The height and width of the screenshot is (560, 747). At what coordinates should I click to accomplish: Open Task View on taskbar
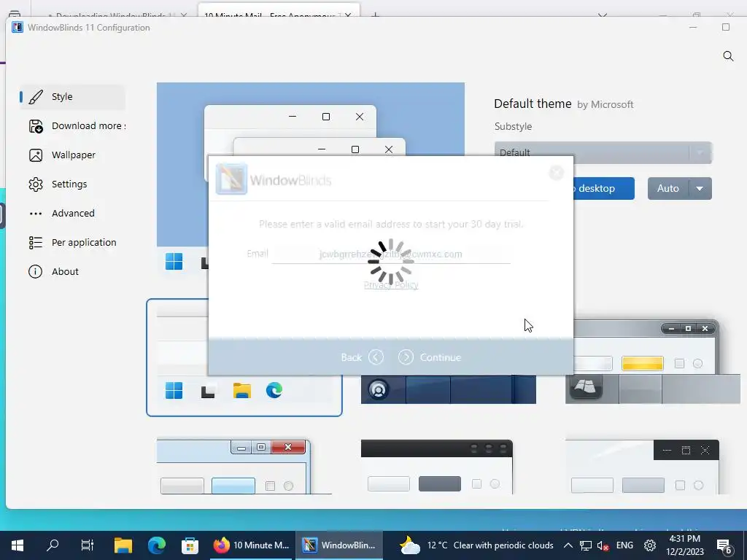[88, 545]
